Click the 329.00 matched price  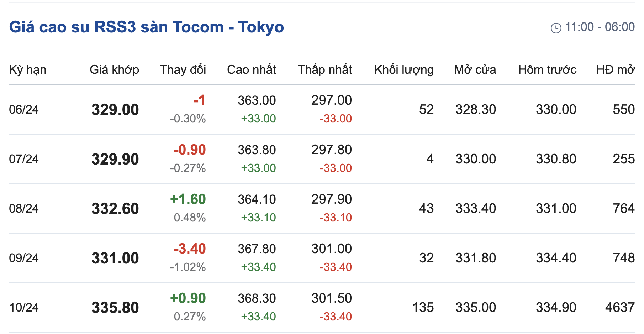tap(115, 110)
